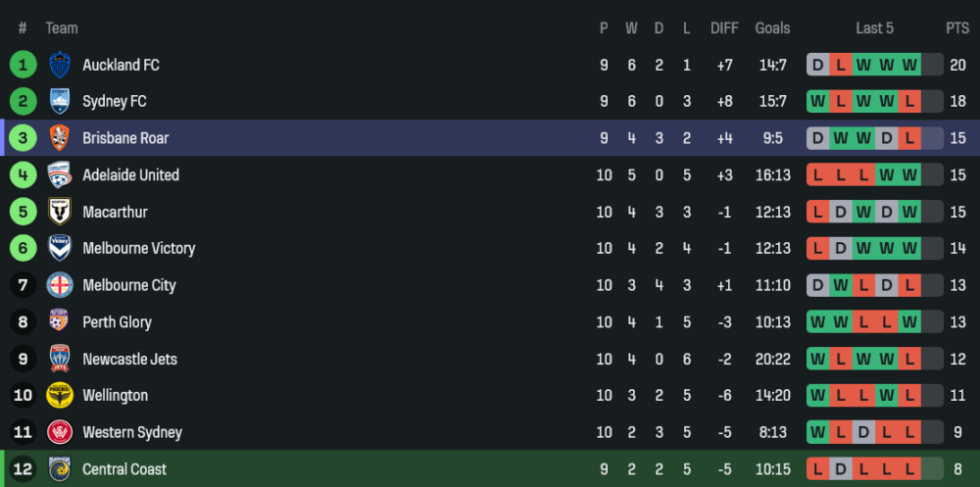Click Auckland FC's first form result D
980x487 pixels.
pos(818,65)
